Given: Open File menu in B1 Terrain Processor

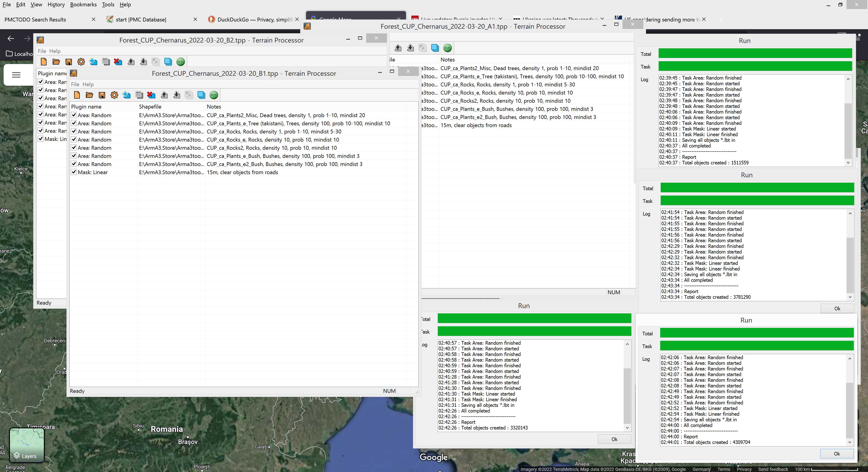Looking at the screenshot, I should [75, 84].
